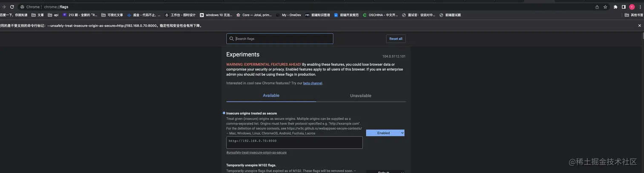Bookmark this page with the star icon
The height and width of the screenshot is (173, 644).
605,7
